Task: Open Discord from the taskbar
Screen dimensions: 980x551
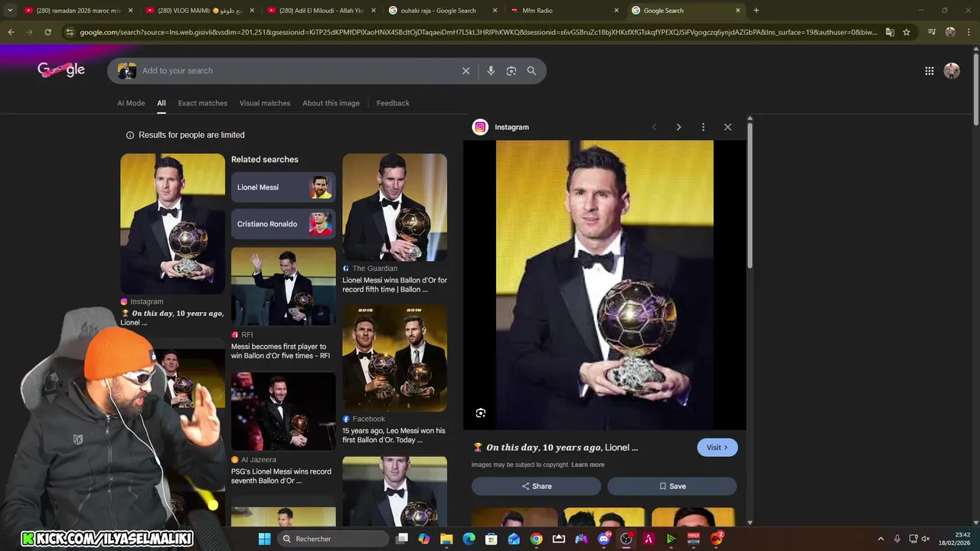Action: 604,539
